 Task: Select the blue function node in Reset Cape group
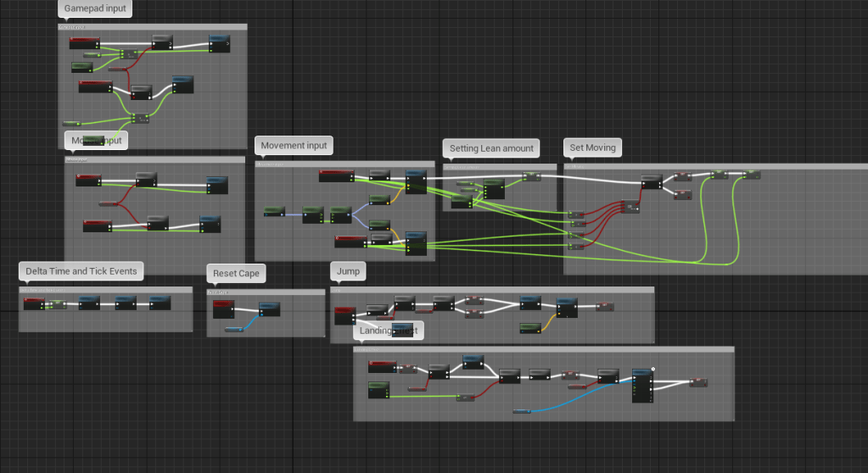pyautogui.click(x=269, y=309)
